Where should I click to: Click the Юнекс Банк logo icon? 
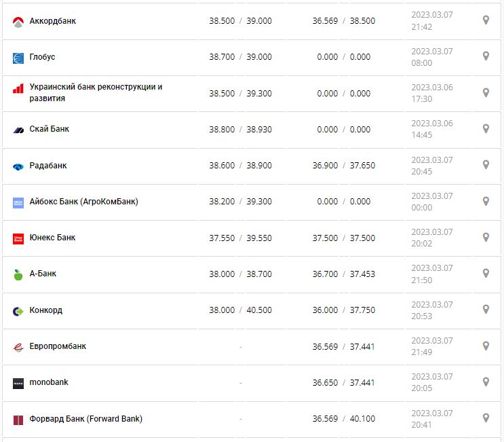(18, 238)
